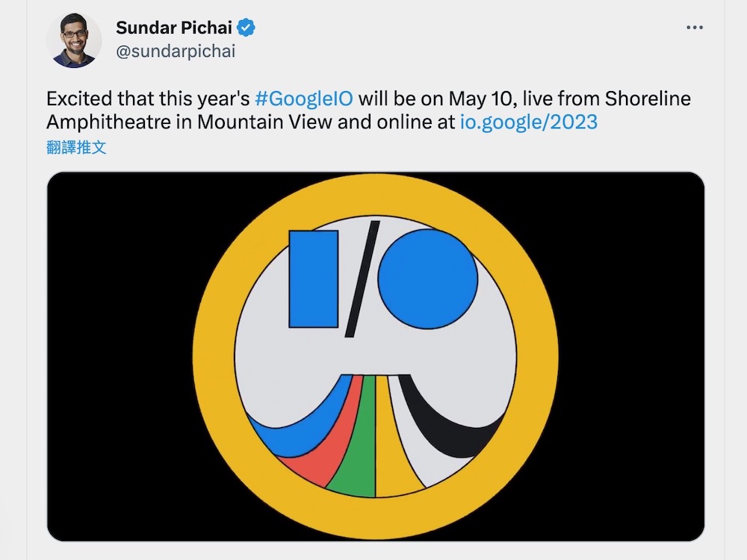
Task: Open the more options ellipsis menu
Action: (695, 28)
